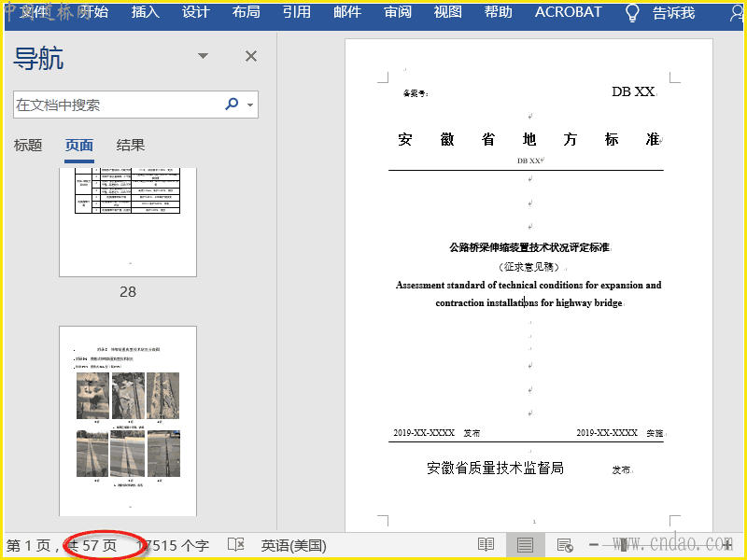The width and height of the screenshot is (747, 560).
Task: Click the 公路桥梁伸缩装置技术状况评定标准 title
Action: point(529,247)
